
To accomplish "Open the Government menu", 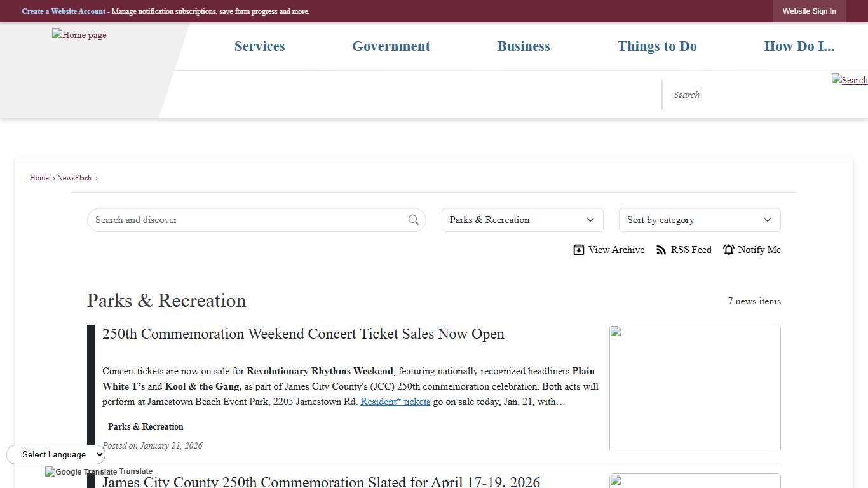I will (391, 46).
